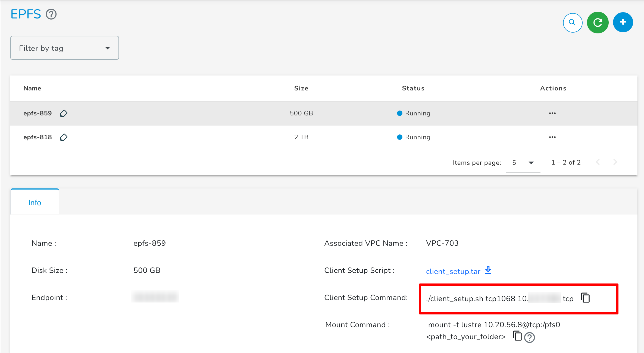Click the 500 GB size cell
644x353 pixels.
(x=301, y=113)
